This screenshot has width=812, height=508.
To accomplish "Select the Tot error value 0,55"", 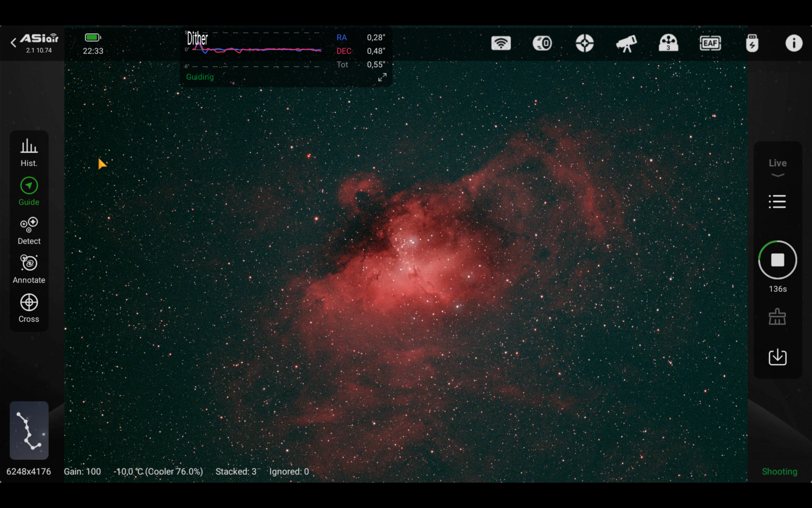I will click(376, 64).
